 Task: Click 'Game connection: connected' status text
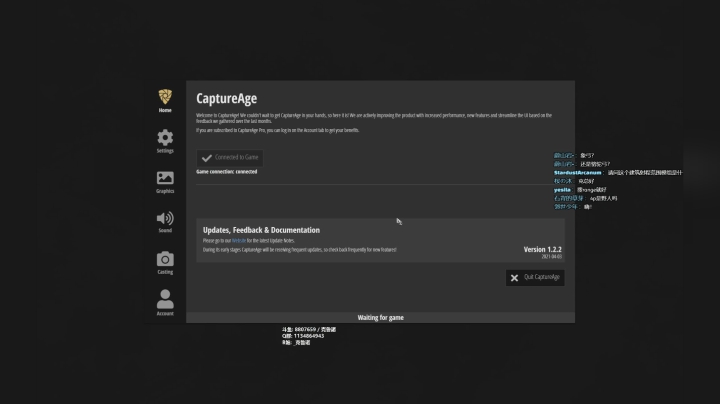(x=226, y=172)
